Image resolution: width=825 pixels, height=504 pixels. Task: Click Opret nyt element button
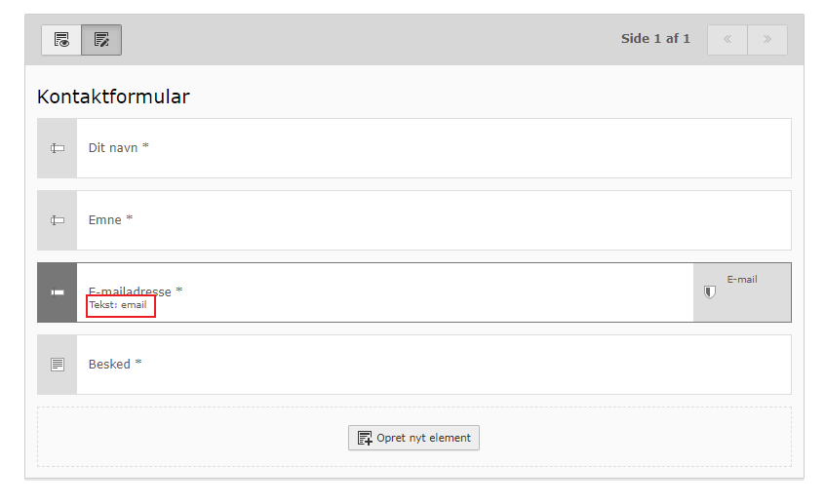[413, 438]
